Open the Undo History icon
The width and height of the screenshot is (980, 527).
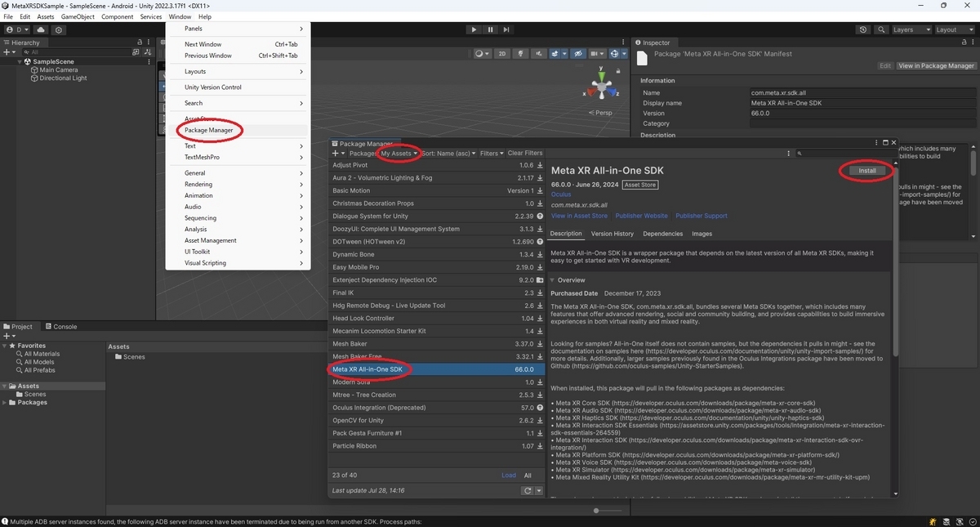point(864,29)
